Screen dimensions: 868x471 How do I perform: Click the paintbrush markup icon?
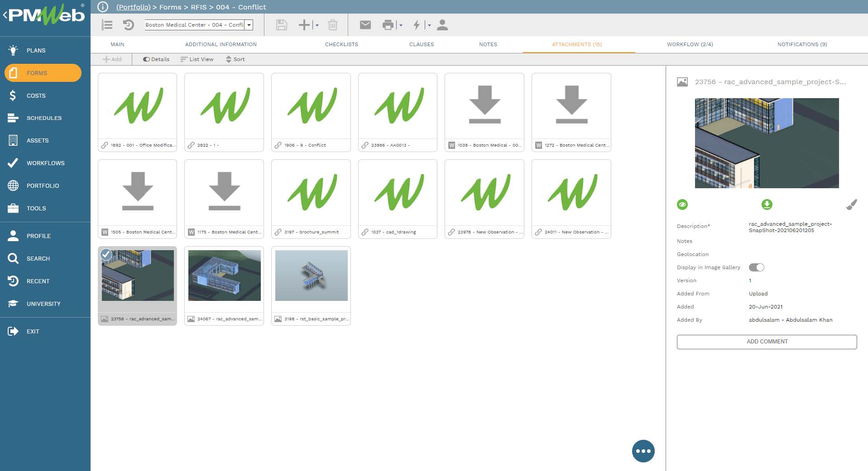(851, 205)
